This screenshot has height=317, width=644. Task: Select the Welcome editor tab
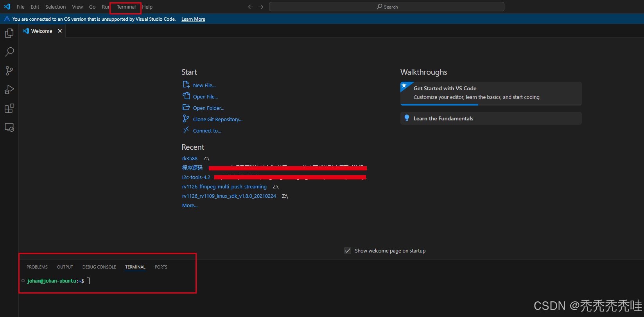click(42, 31)
